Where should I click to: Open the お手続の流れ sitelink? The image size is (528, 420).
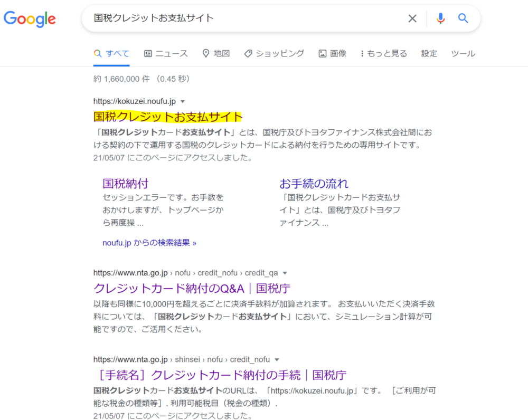[x=314, y=184]
